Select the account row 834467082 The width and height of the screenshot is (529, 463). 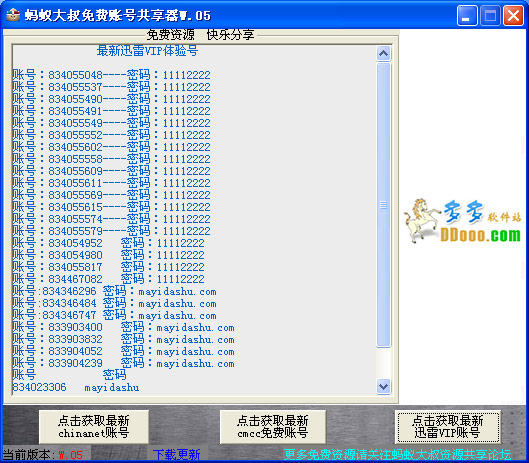click(x=109, y=279)
